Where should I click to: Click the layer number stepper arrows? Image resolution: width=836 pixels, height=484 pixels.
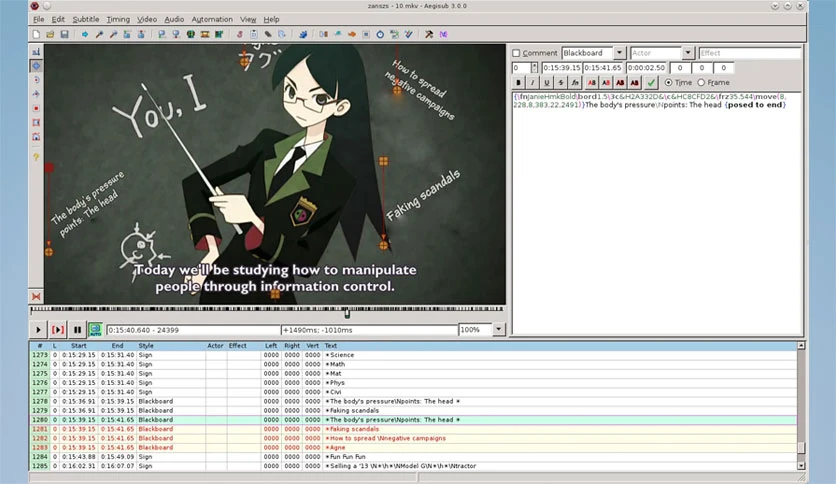pos(534,68)
